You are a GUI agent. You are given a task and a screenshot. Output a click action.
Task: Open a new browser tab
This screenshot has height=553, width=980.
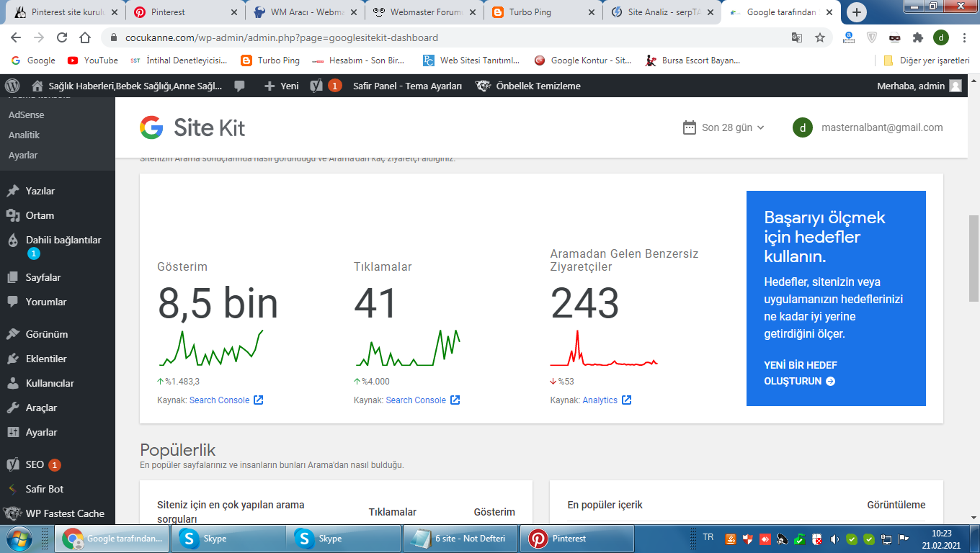pyautogui.click(x=856, y=12)
